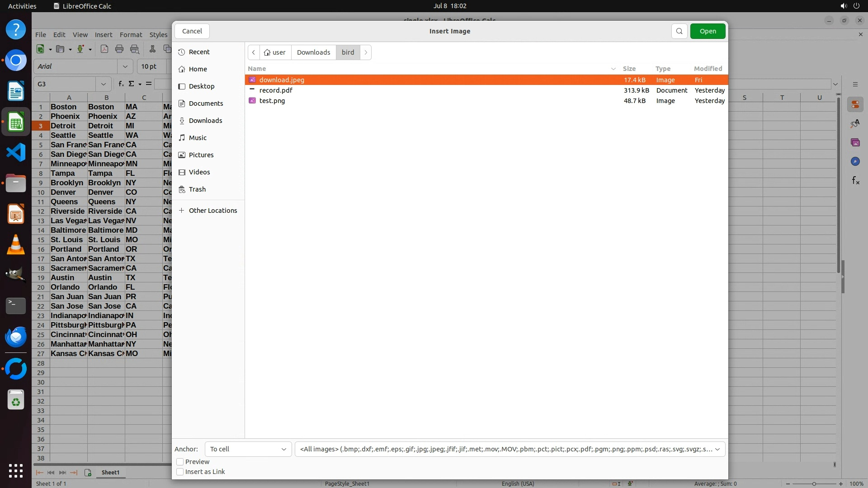This screenshot has width=868, height=488.
Task: Open the Navigator sidebar icon
Action: click(x=855, y=162)
